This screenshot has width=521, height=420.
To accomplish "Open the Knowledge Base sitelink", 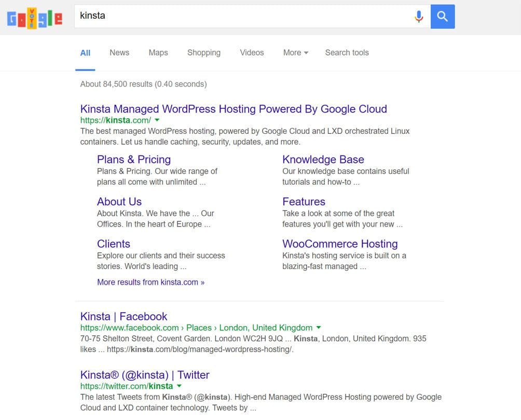I will tap(323, 160).
